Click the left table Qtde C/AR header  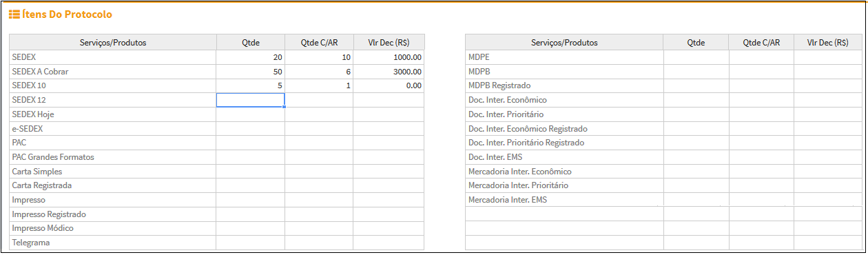(319, 43)
